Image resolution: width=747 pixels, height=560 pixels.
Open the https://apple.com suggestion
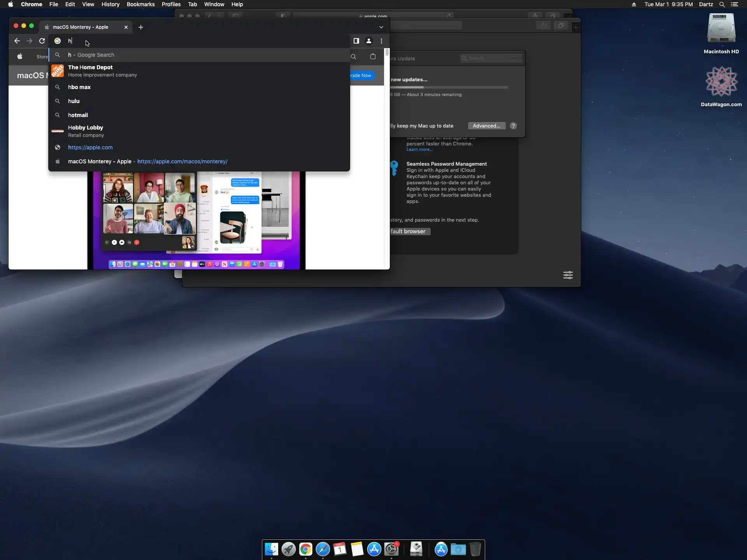pyautogui.click(x=90, y=147)
